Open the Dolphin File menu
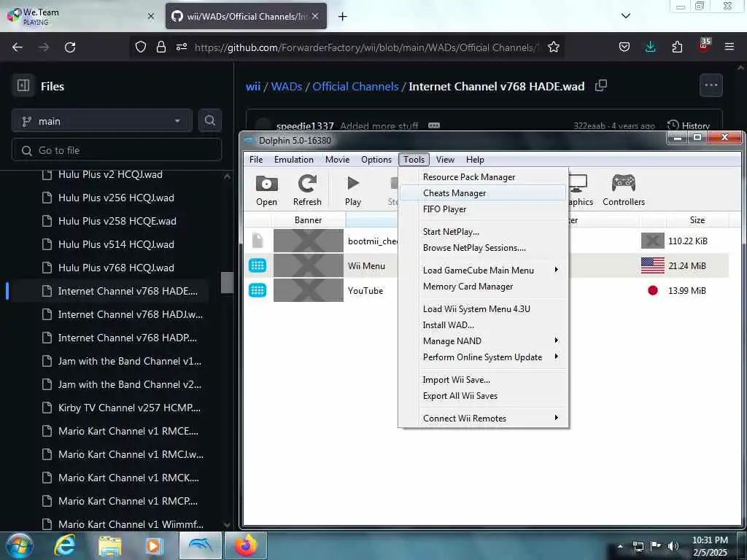The width and height of the screenshot is (747, 560). point(256,160)
